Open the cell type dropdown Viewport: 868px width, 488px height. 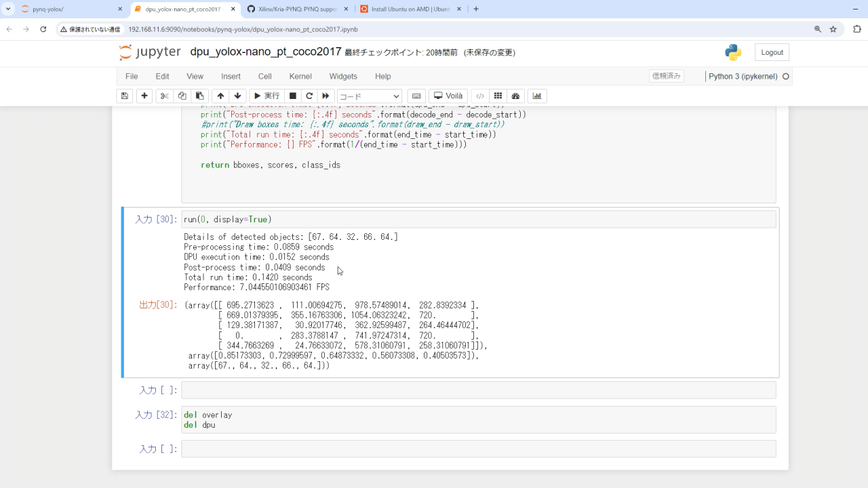click(370, 96)
